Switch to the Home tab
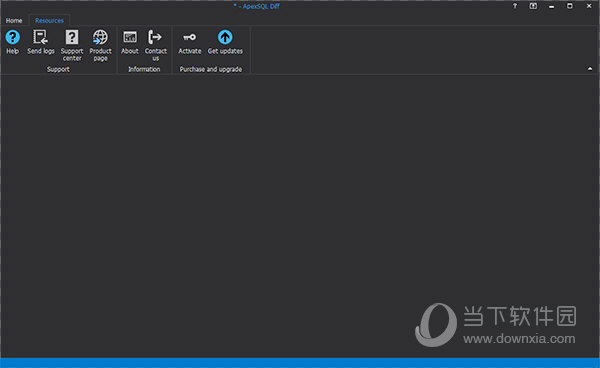Screen dimensions: 600x368 click(14, 21)
